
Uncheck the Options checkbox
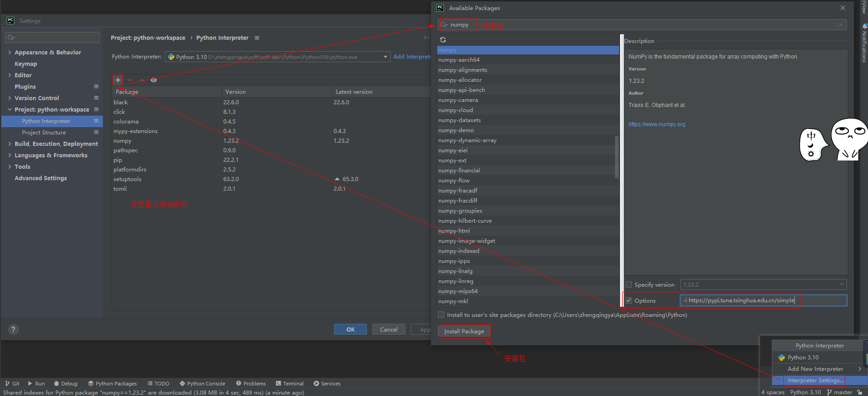[x=629, y=300]
